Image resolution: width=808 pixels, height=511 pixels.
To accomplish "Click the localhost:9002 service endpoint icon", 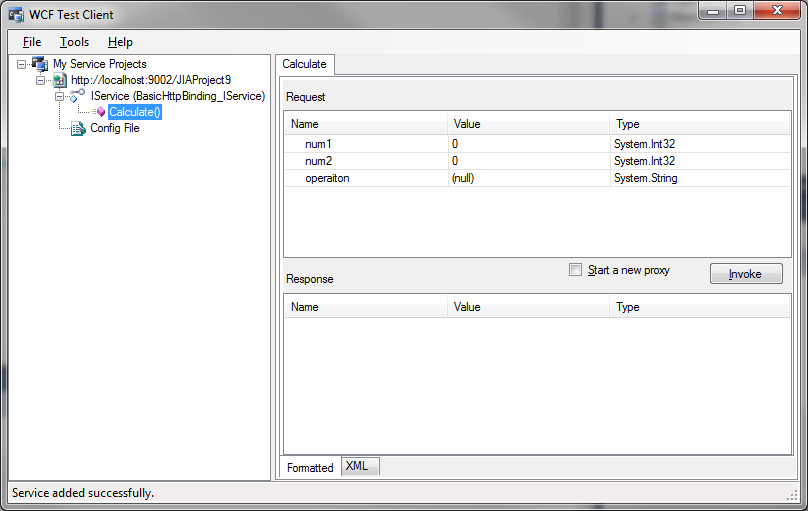I will (60, 80).
